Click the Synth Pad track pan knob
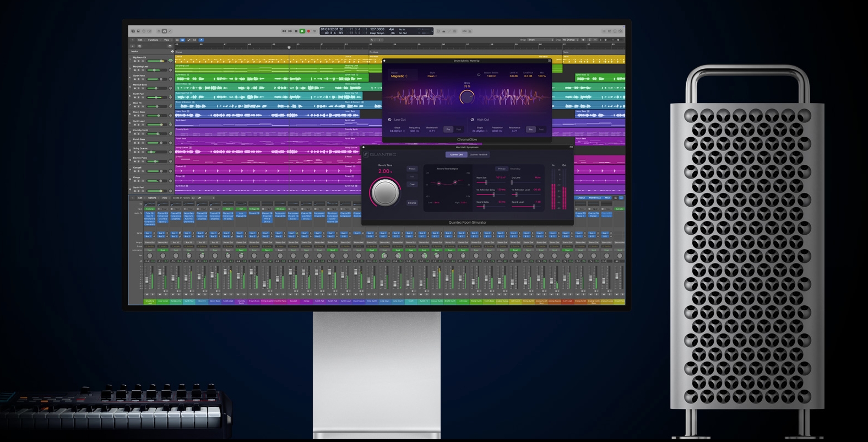This screenshot has width=868, height=442. click(x=170, y=97)
